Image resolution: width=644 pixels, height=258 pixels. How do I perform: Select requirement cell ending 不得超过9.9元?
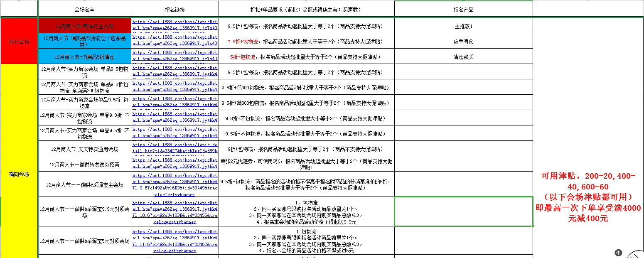click(306, 212)
